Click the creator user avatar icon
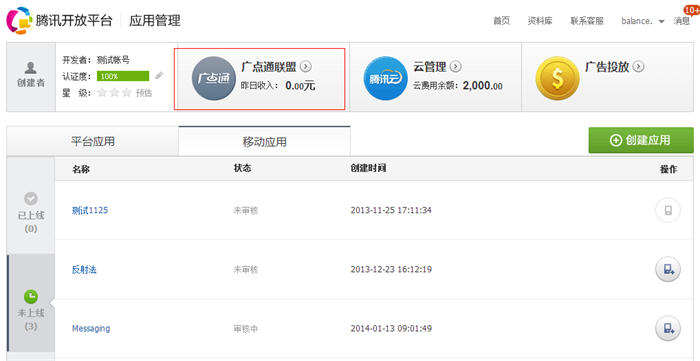700x361 pixels. click(31, 68)
